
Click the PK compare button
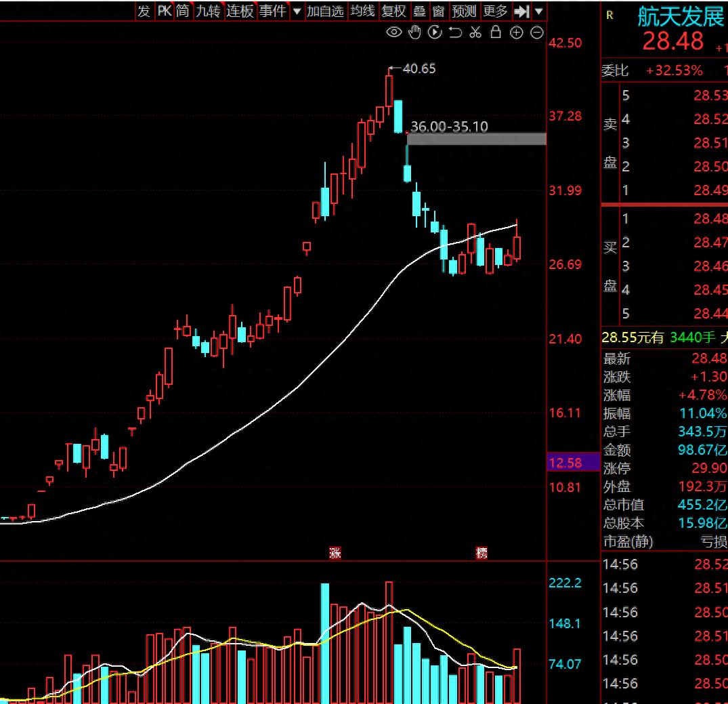tap(165, 11)
